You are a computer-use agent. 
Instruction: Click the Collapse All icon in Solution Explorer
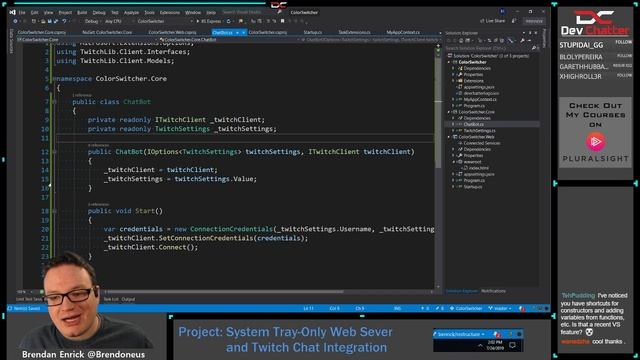pos(496,40)
